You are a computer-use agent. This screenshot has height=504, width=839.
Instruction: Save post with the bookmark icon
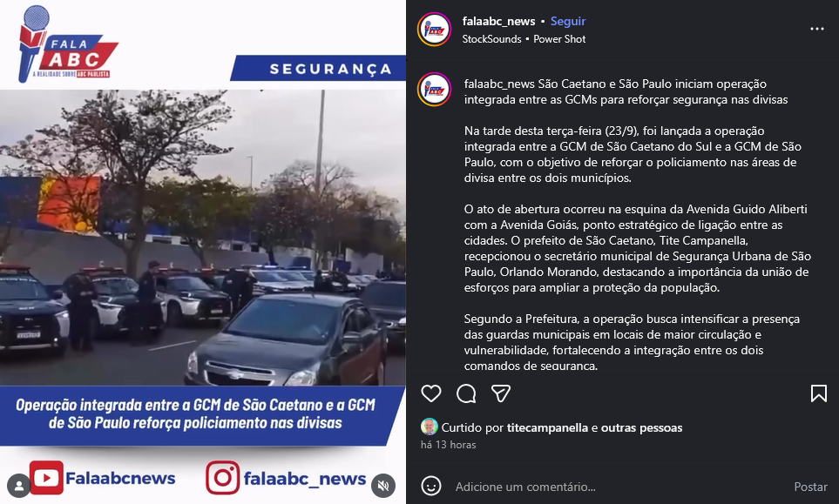819,393
